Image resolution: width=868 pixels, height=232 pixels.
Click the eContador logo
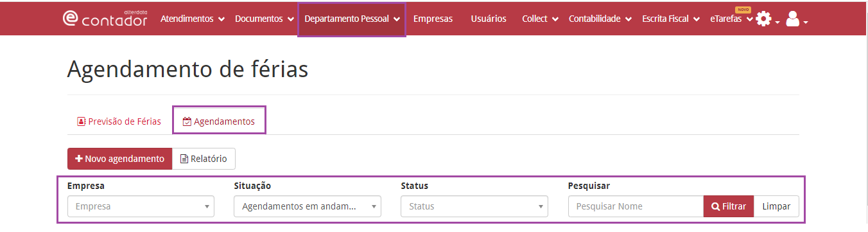pyautogui.click(x=105, y=19)
